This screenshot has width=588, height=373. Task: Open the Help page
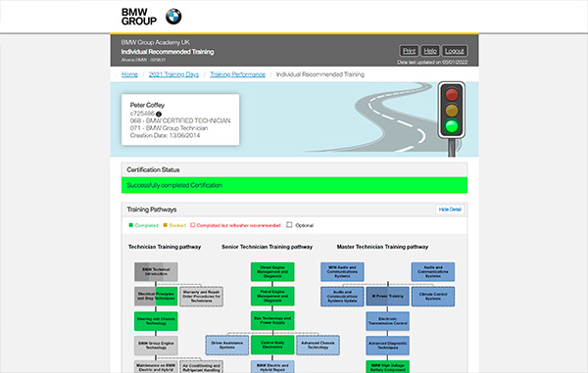click(430, 51)
